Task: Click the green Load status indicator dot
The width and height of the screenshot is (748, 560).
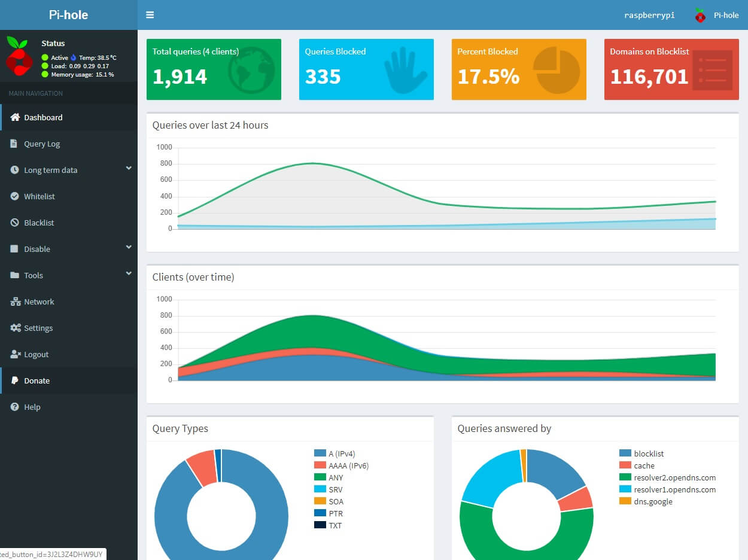Action: (45, 66)
